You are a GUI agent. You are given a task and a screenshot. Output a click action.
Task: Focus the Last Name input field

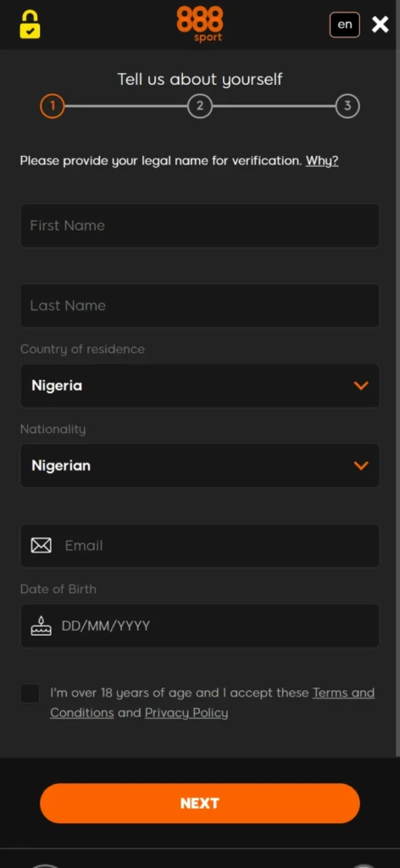coord(200,305)
